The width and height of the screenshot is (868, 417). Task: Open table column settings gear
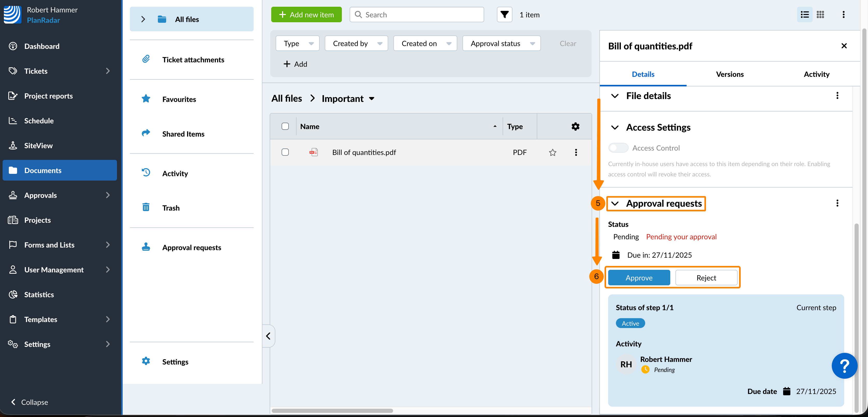pyautogui.click(x=575, y=127)
